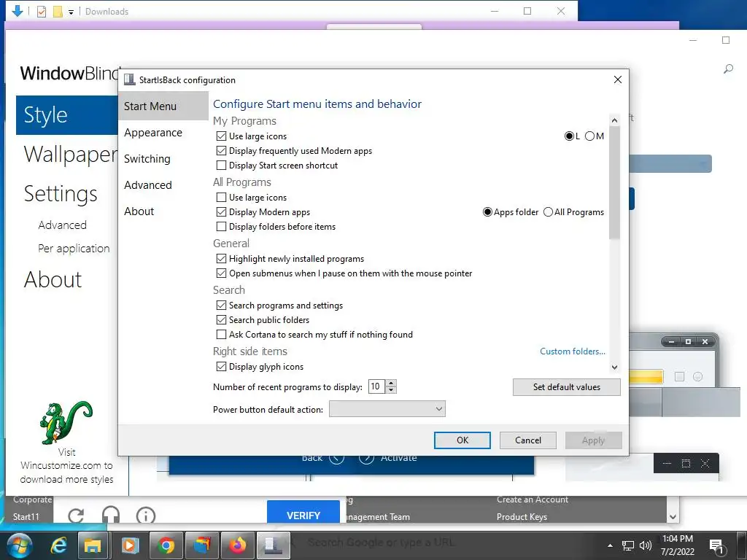Open Power button default action dropdown
This screenshot has height=560, width=747.
coord(387,409)
